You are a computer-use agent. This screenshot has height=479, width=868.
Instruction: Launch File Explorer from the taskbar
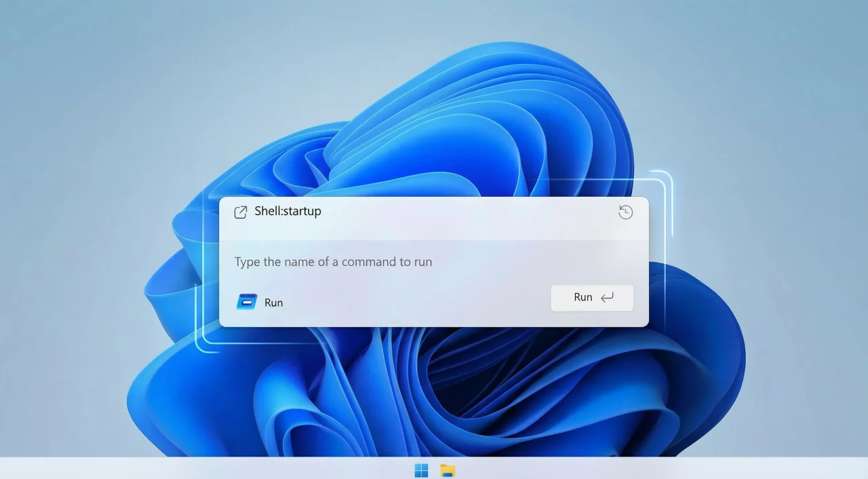click(448, 470)
